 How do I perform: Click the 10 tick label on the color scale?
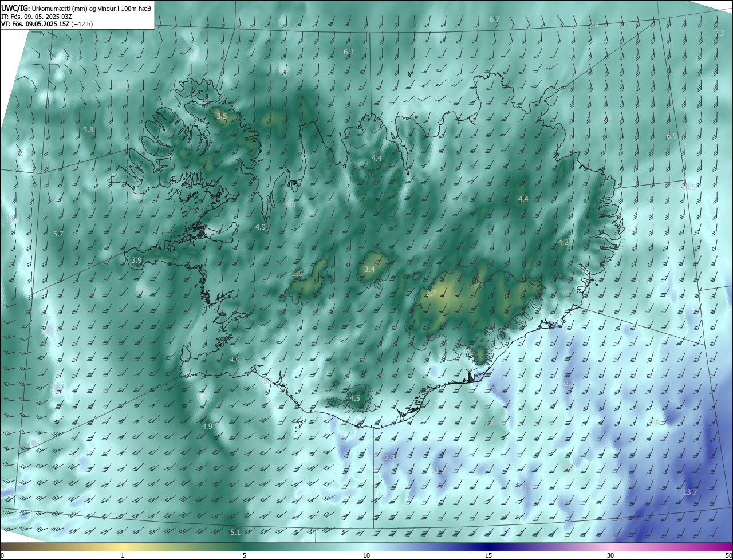[x=366, y=555]
